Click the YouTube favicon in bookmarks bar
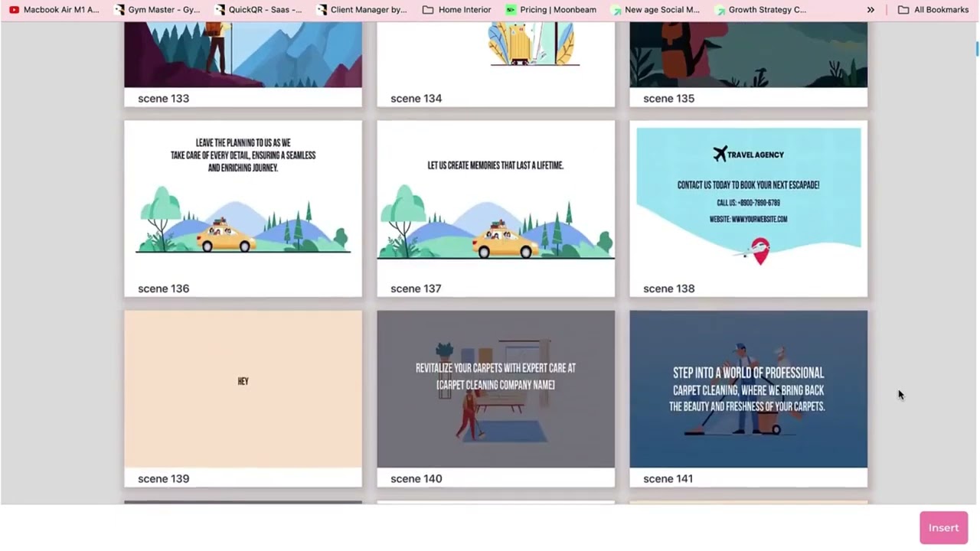The height and width of the screenshot is (551, 980). (14, 10)
